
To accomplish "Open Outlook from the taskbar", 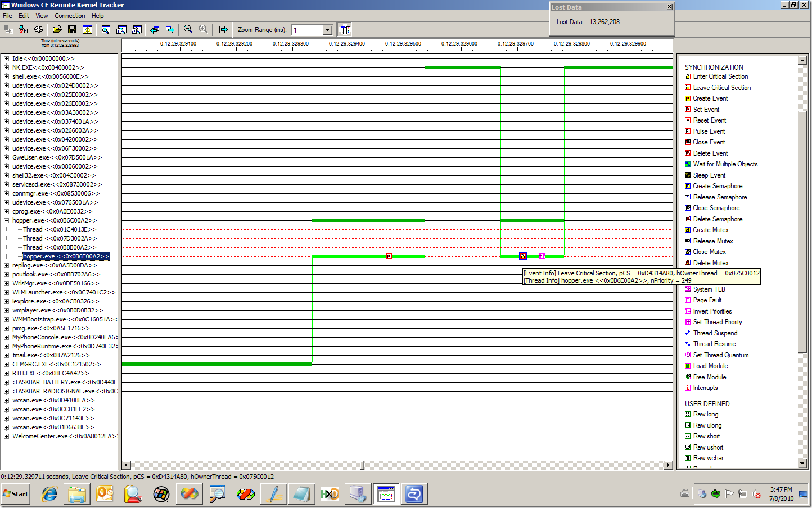I will 105,495.
